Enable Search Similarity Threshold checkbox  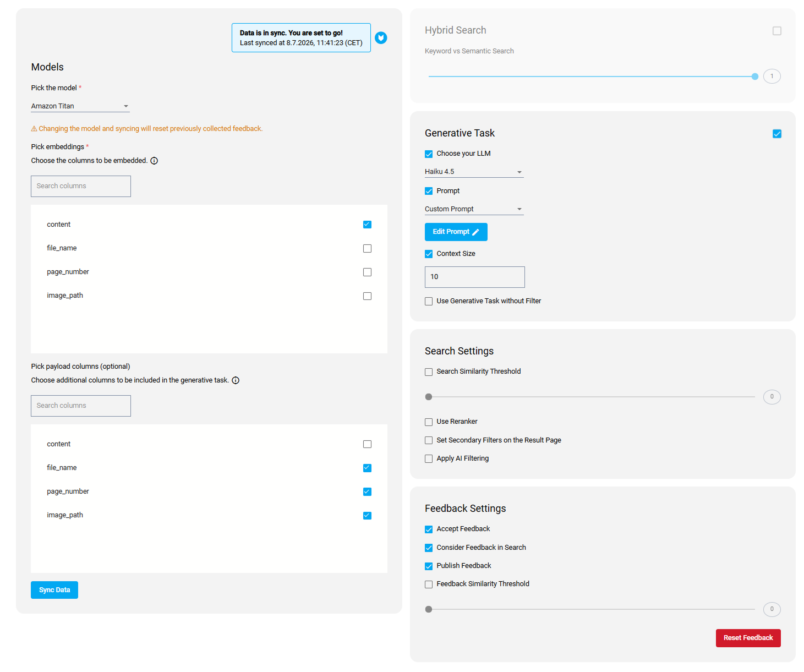coord(429,372)
